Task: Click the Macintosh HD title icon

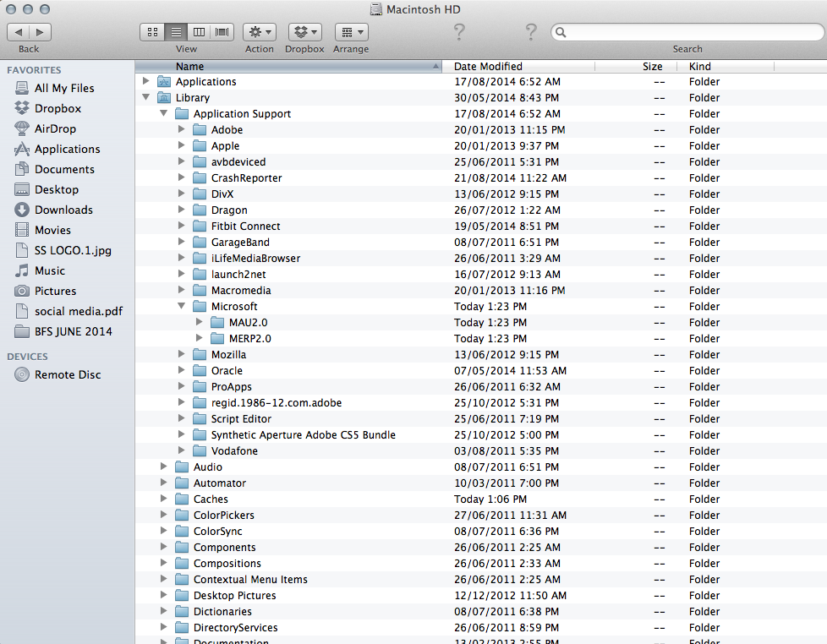Action: [376, 9]
